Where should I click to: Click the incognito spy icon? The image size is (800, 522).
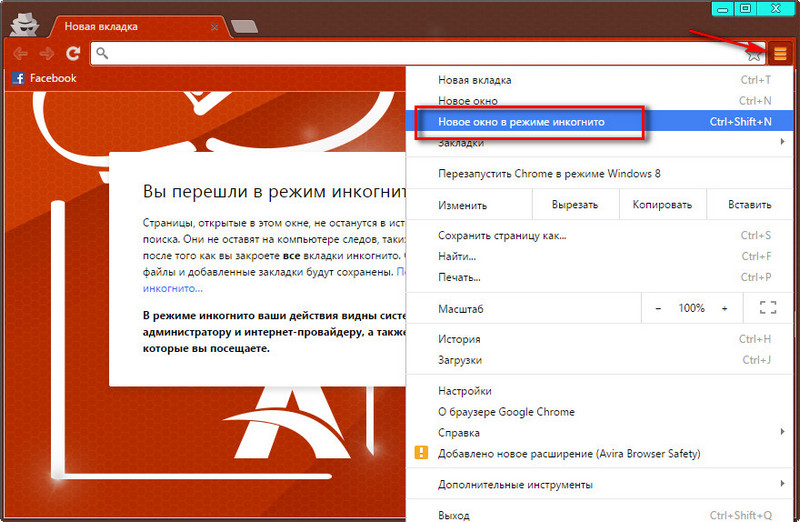pyautogui.click(x=24, y=24)
